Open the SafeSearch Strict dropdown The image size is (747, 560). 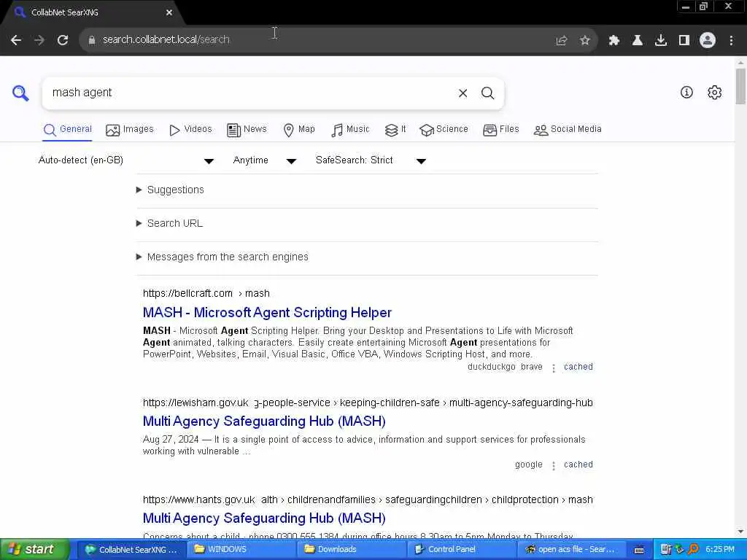click(x=371, y=160)
